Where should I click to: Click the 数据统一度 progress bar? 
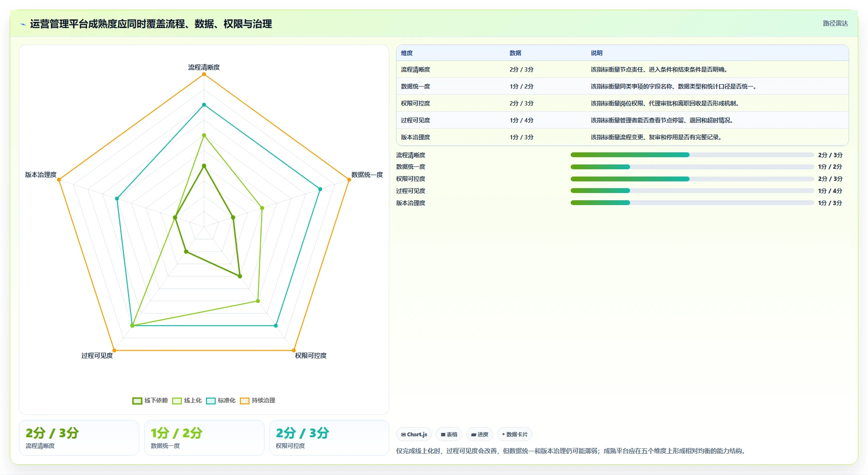(692, 167)
